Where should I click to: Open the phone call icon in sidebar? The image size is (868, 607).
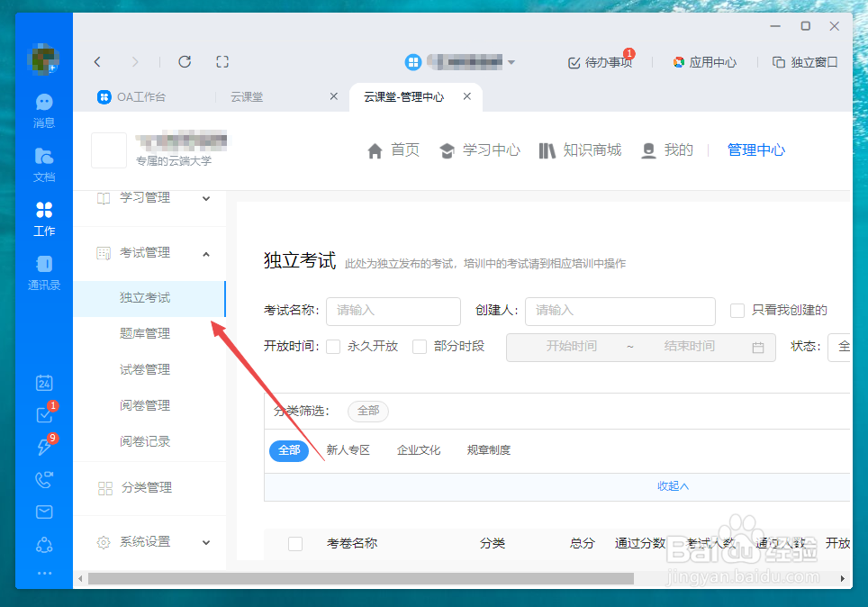click(44, 479)
